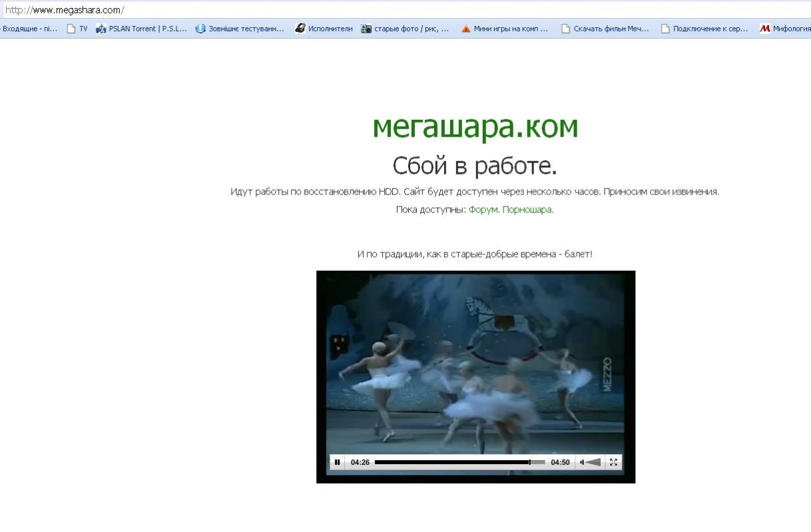Click the text about ballet tradition
811x532 pixels.
click(x=475, y=254)
